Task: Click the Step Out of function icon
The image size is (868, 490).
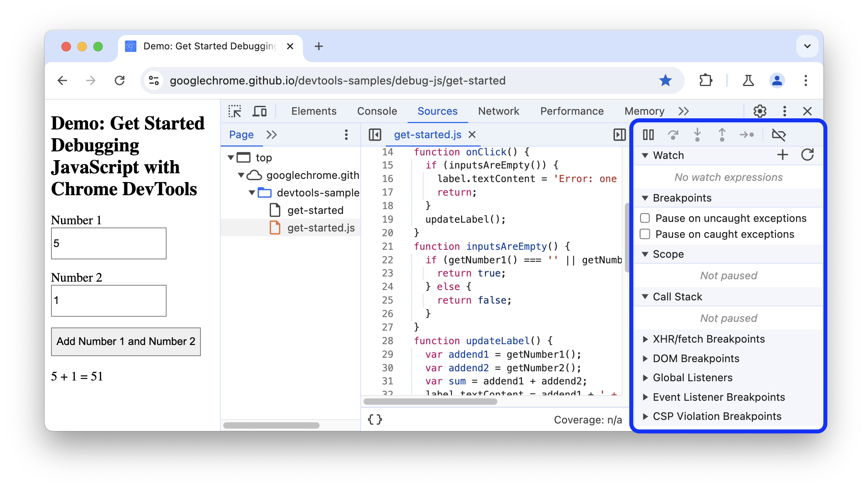Action: (721, 133)
